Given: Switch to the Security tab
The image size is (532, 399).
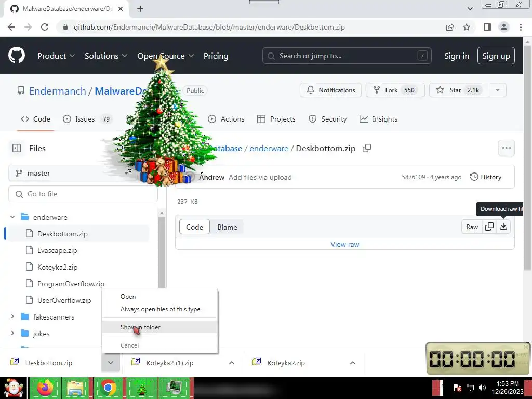Looking at the screenshot, I should [328, 119].
